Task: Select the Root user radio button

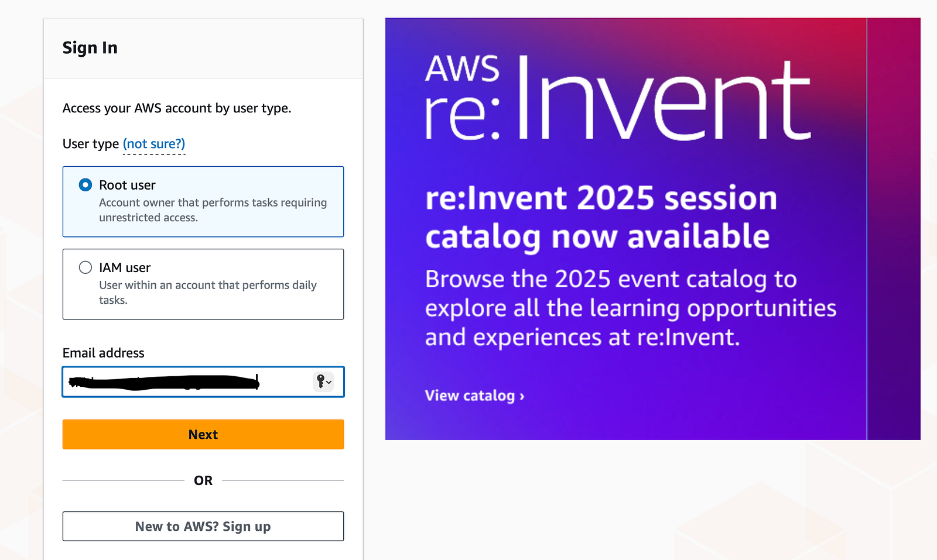Action: [86, 185]
